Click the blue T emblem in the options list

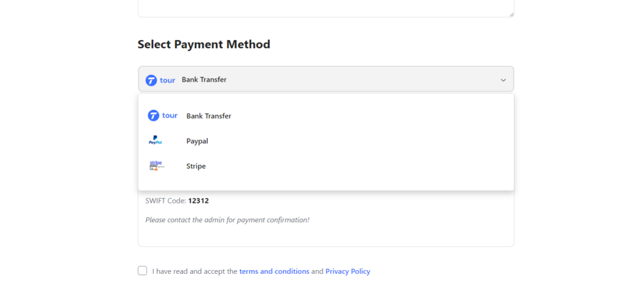[x=153, y=116]
